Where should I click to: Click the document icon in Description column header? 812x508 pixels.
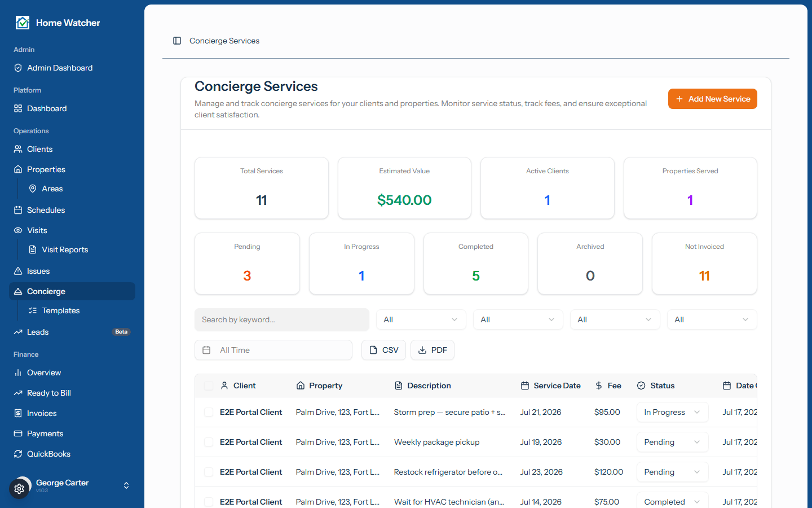coord(399,386)
